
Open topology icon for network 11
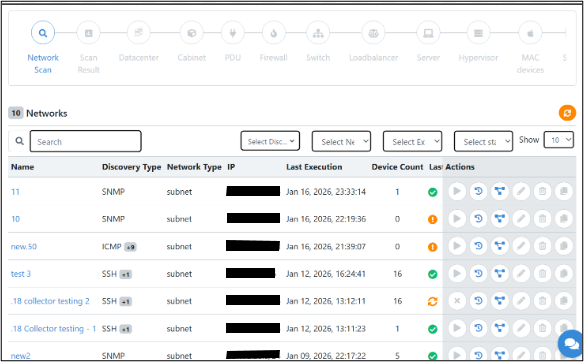coord(499,191)
